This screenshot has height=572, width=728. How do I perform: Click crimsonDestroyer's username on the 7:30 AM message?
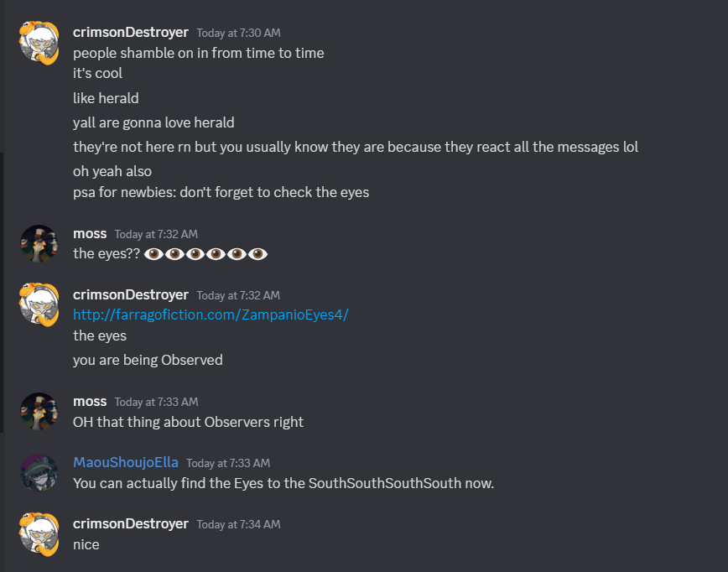[130, 32]
